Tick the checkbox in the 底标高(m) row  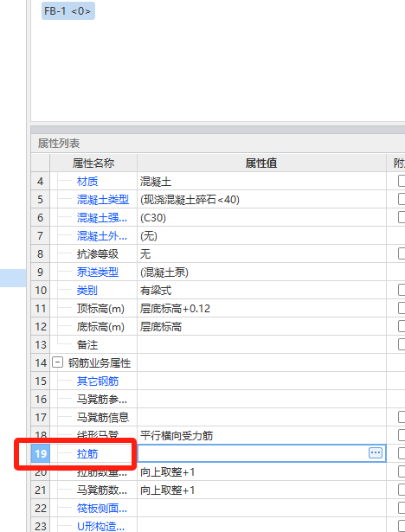pyautogui.click(x=402, y=326)
